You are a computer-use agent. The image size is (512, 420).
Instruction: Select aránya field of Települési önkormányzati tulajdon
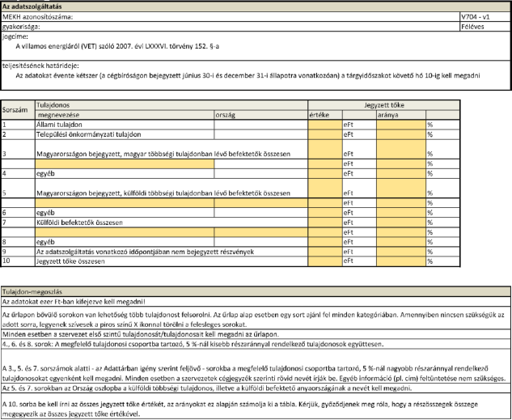401,134
